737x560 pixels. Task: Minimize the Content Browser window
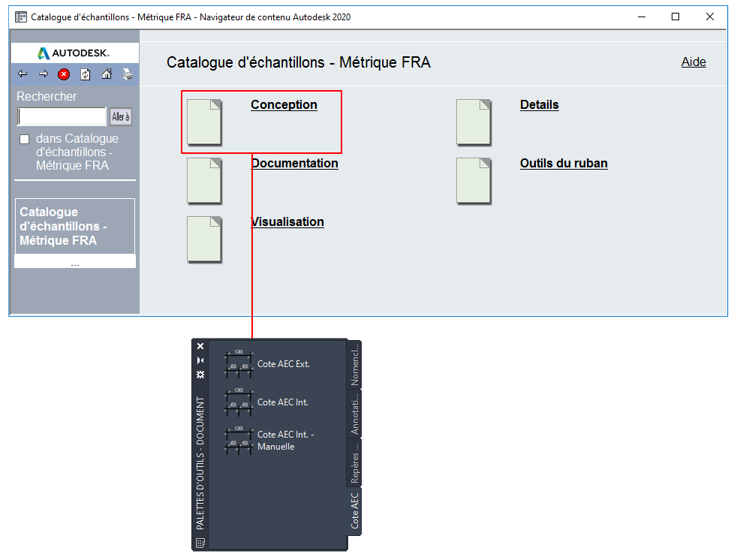(642, 17)
